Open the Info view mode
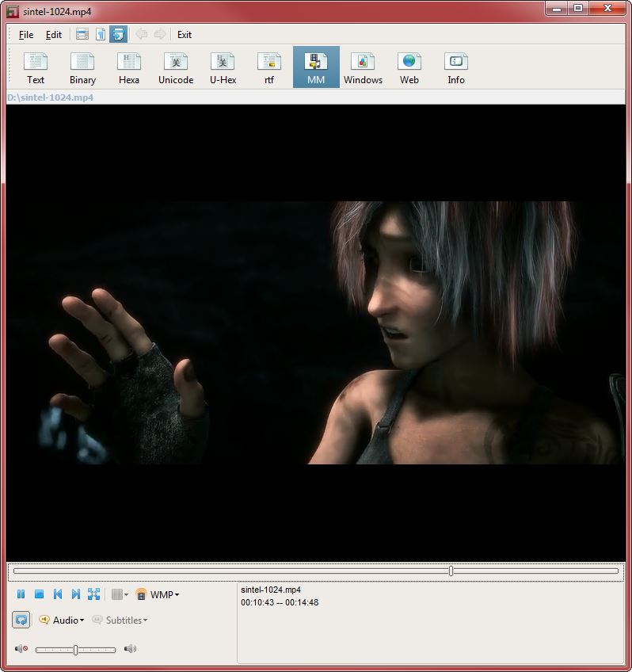 coord(456,67)
